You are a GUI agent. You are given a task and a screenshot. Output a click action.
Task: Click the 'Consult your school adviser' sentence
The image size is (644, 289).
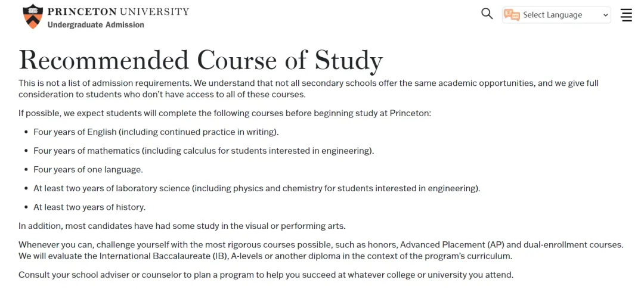(x=266, y=275)
